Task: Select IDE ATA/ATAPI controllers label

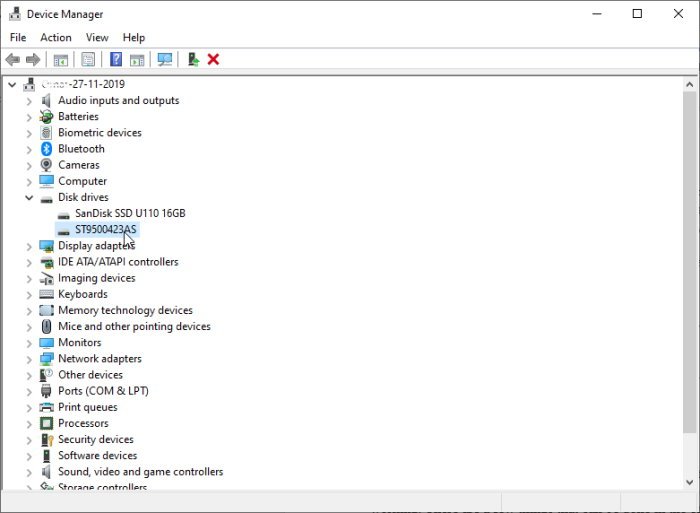Action: [118, 262]
